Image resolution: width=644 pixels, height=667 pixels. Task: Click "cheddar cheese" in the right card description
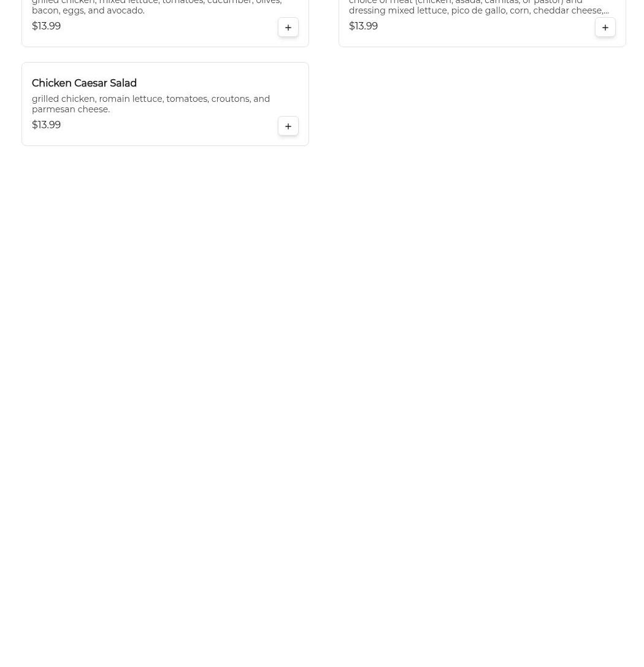point(567,10)
